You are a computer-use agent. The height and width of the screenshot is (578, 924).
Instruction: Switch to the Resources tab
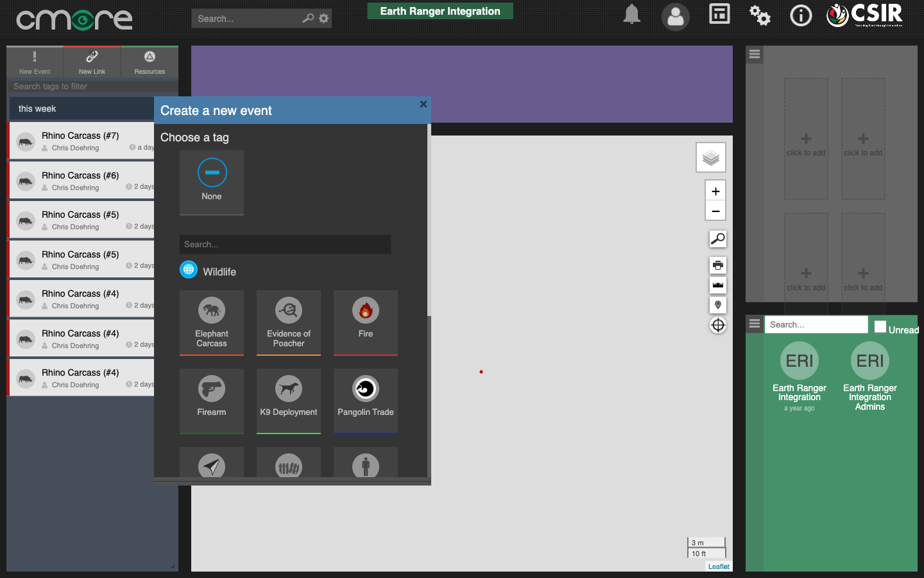tap(150, 62)
